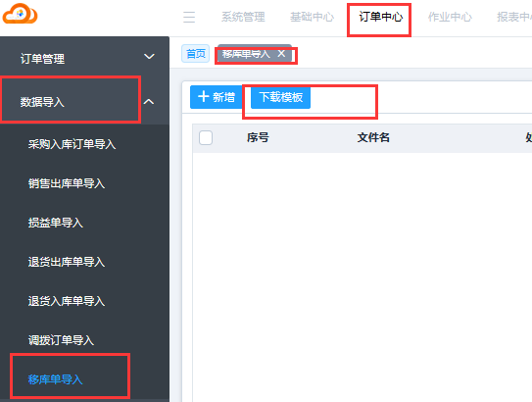Select 退货出库单导入 sidebar item
Screen dimensions: 532x402
point(67,262)
